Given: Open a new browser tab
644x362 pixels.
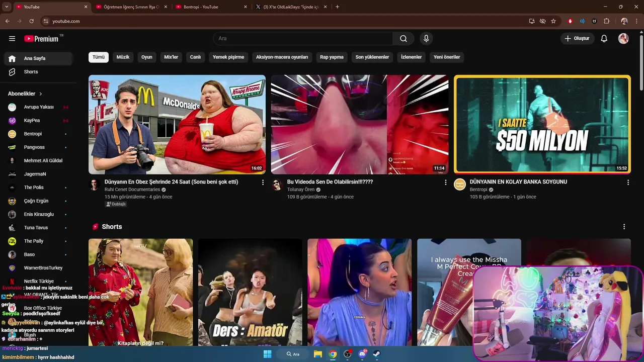Looking at the screenshot, I should pos(337,7).
